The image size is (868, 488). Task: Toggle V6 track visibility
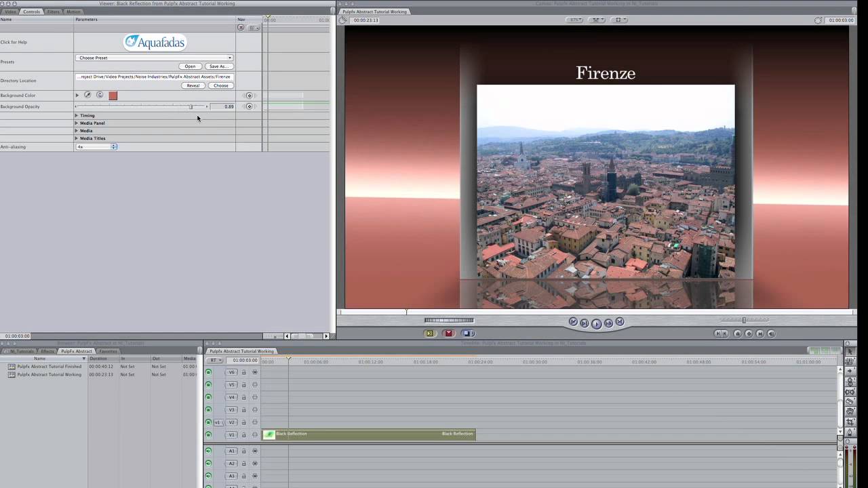(208, 372)
